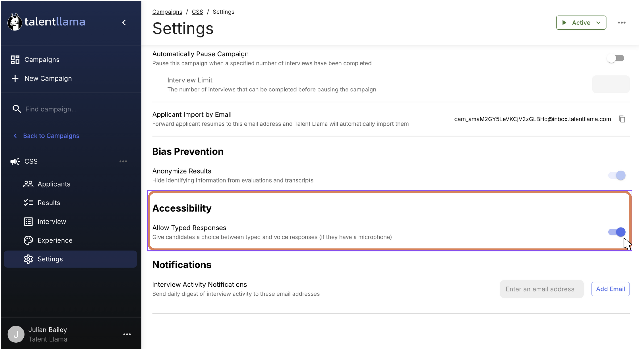Open the CSS campaign options menu

pyautogui.click(x=123, y=161)
